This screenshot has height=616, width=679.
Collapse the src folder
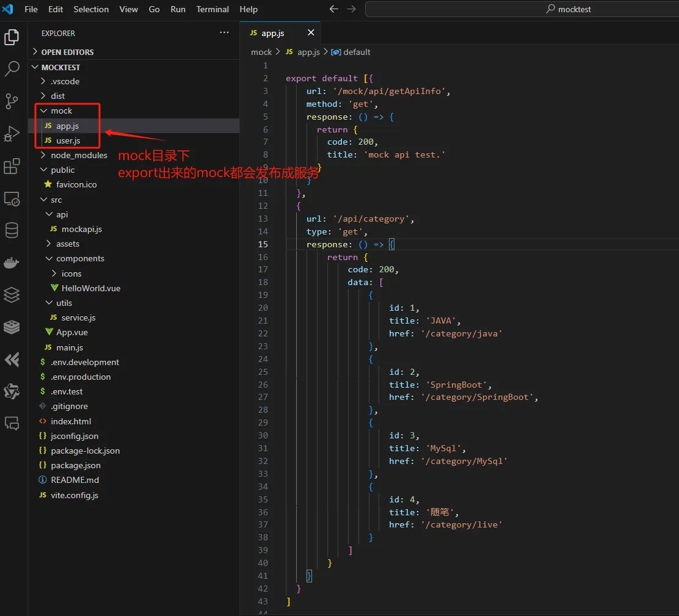pos(56,200)
